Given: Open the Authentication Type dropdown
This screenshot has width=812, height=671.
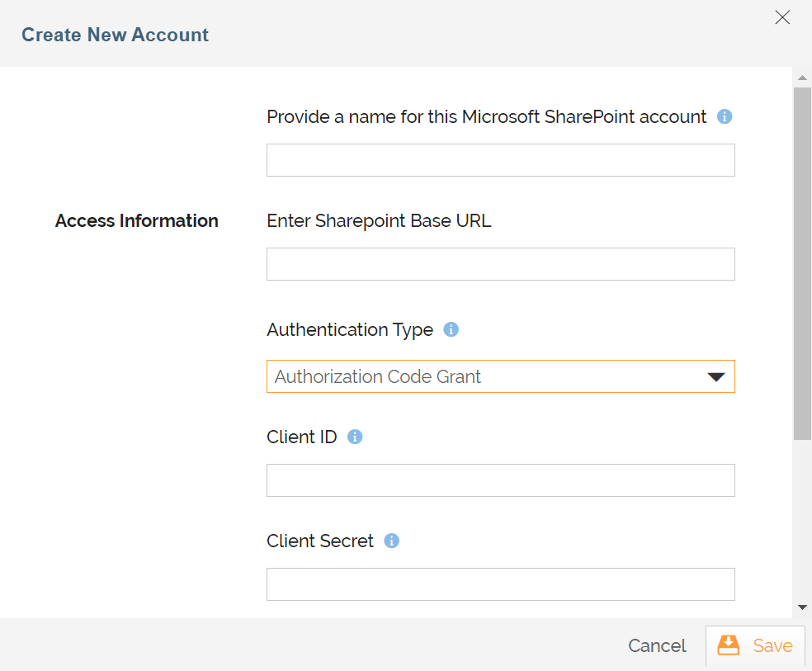Looking at the screenshot, I should pyautogui.click(x=500, y=376).
